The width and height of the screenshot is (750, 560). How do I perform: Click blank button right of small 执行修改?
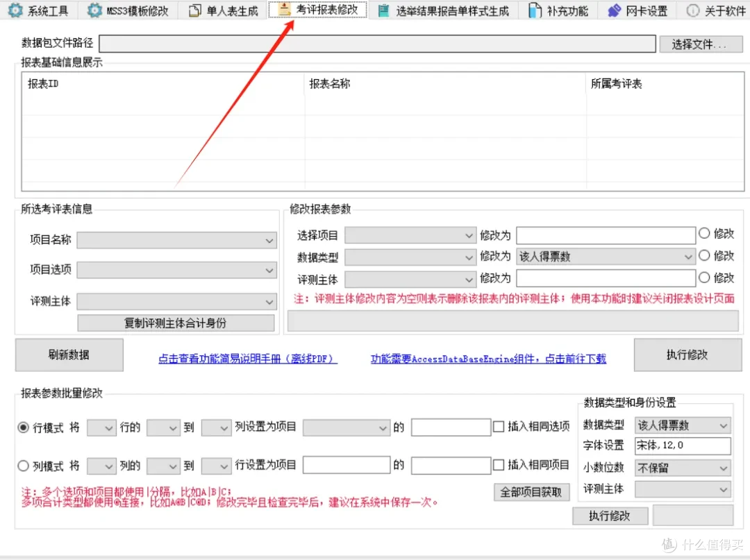(693, 516)
